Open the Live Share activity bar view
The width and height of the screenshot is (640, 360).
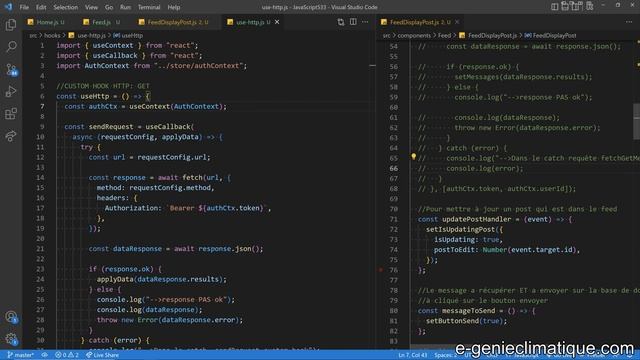tap(11, 136)
